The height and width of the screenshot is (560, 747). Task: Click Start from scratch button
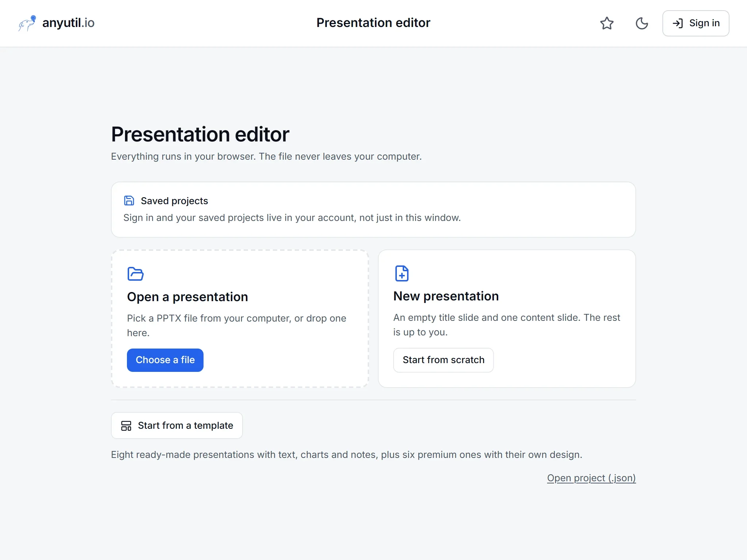(443, 360)
